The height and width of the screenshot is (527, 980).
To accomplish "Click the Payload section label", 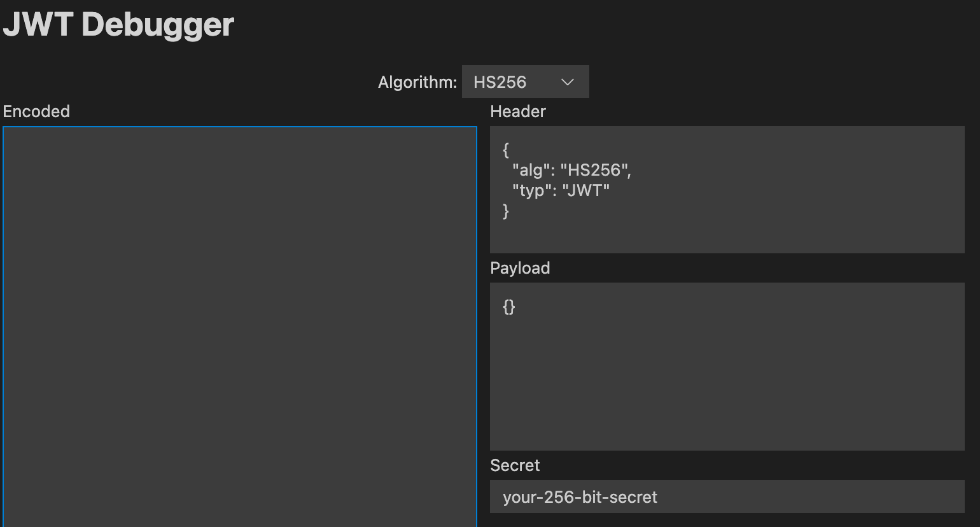I will (x=520, y=268).
